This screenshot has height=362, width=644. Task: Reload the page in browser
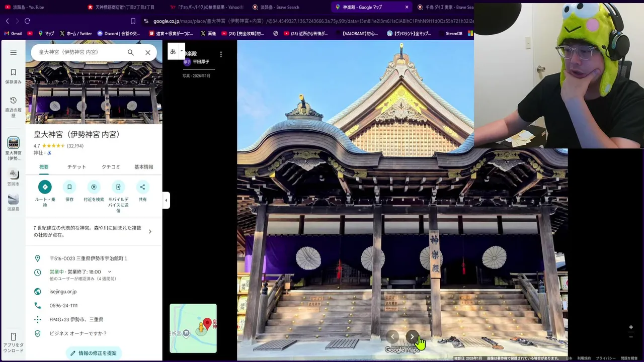[27, 21]
